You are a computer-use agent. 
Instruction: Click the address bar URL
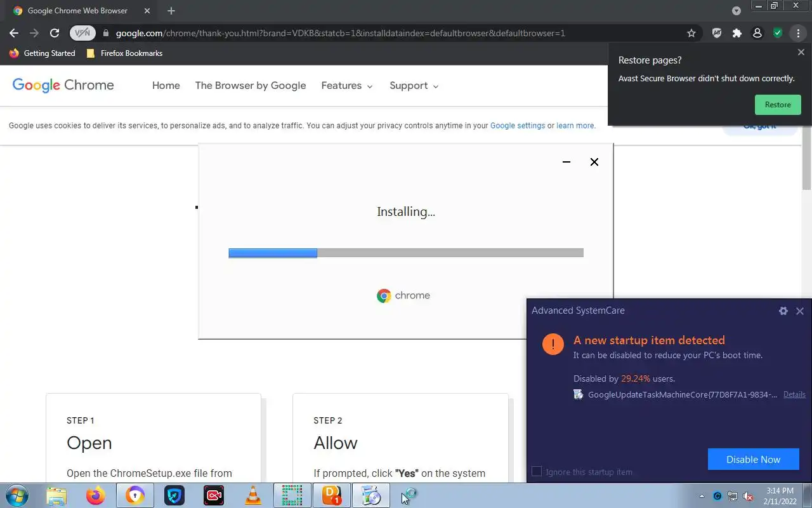340,33
